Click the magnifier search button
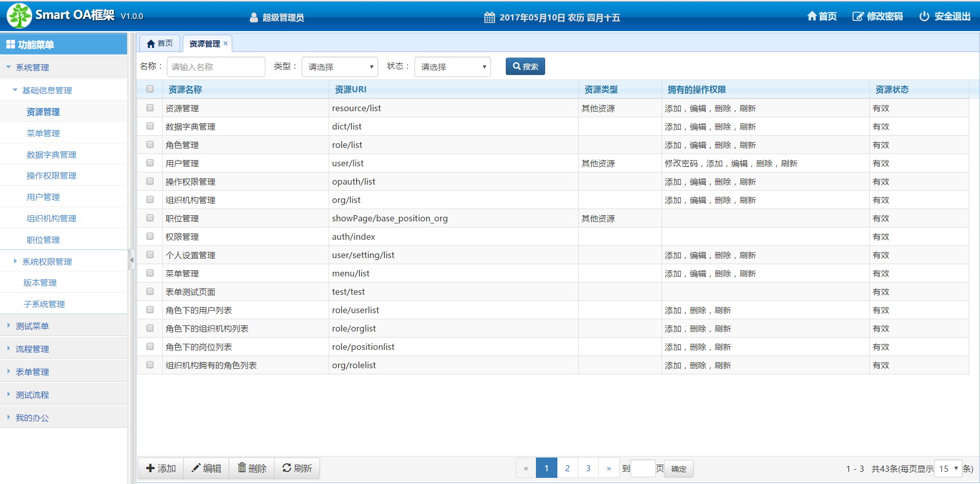 (x=525, y=66)
